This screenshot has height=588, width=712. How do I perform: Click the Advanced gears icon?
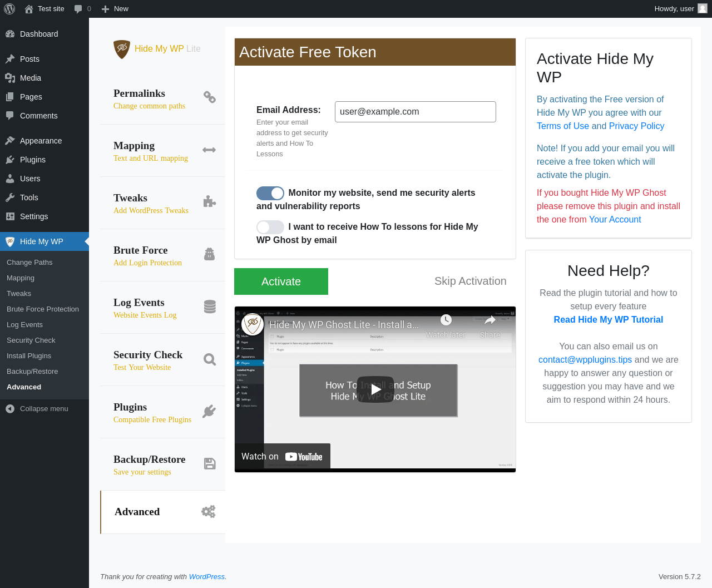pos(209,512)
